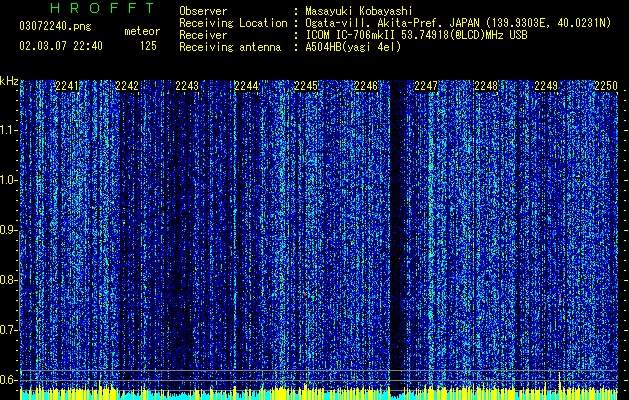Click the date stamp 02.03.07 22:40
629x400 pixels.
tap(61, 46)
